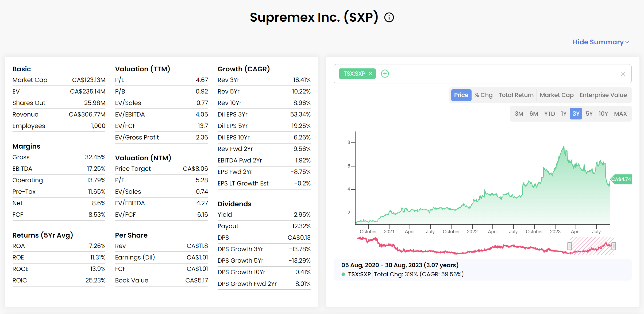Click the EPS LT Growth Est label
The height and width of the screenshot is (314, 644).
(243, 184)
